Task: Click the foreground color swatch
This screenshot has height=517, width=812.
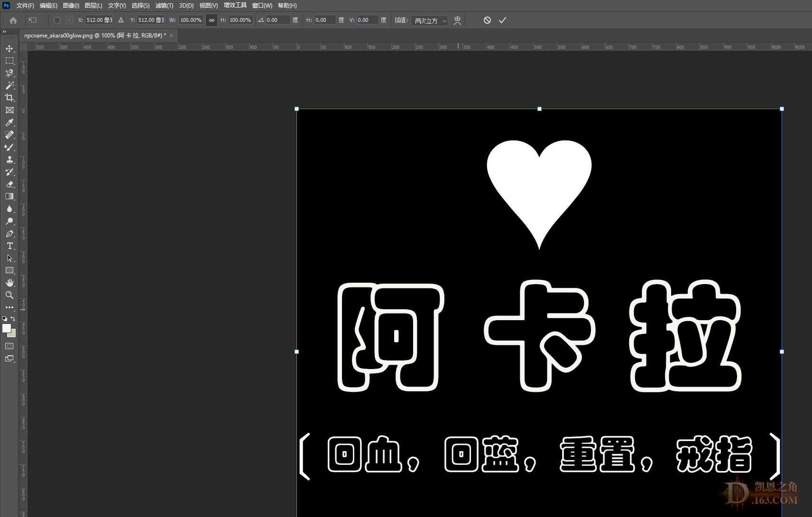Action: click(x=7, y=328)
